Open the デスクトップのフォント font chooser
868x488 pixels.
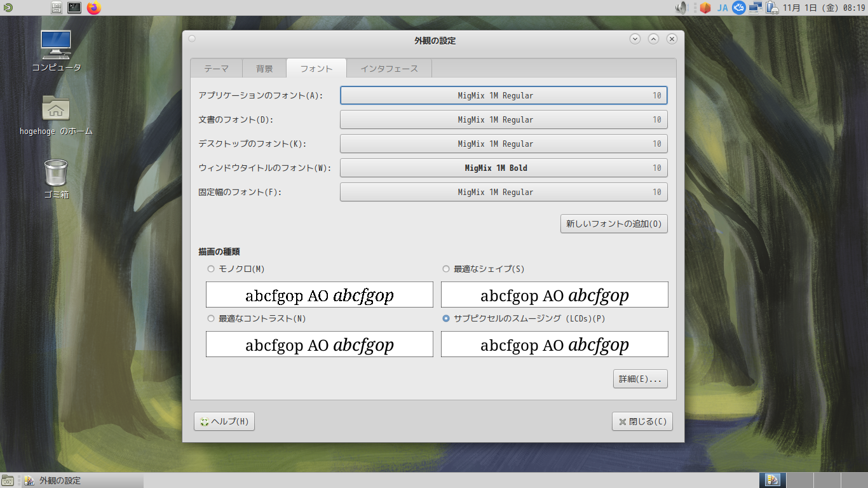click(504, 144)
